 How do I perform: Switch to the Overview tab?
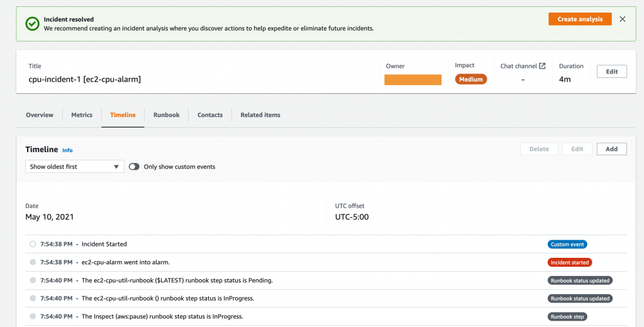tap(40, 115)
